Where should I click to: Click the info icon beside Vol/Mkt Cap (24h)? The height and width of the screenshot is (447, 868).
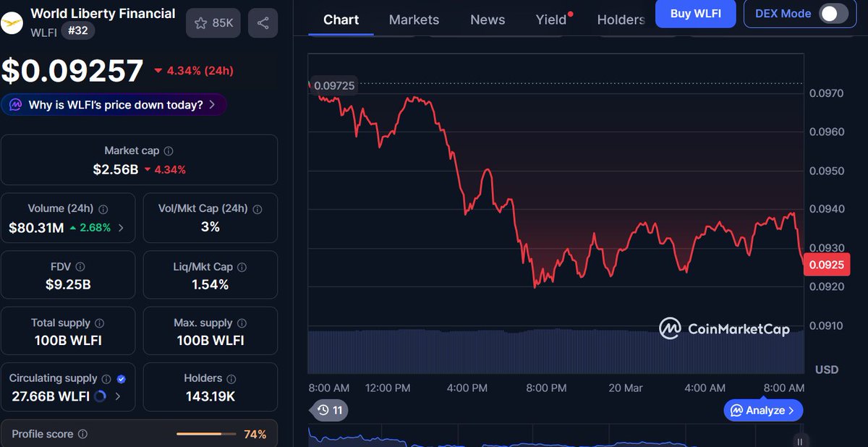click(258, 208)
